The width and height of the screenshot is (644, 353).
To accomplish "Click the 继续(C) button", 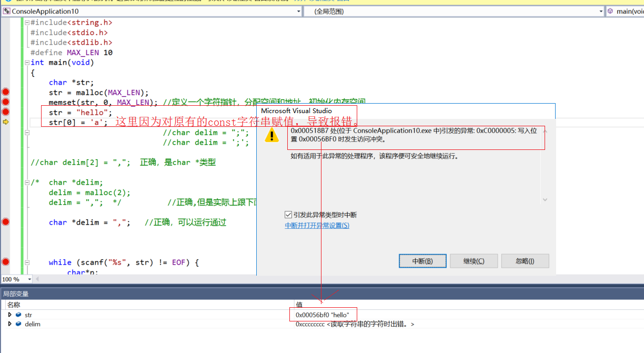I will (474, 260).
